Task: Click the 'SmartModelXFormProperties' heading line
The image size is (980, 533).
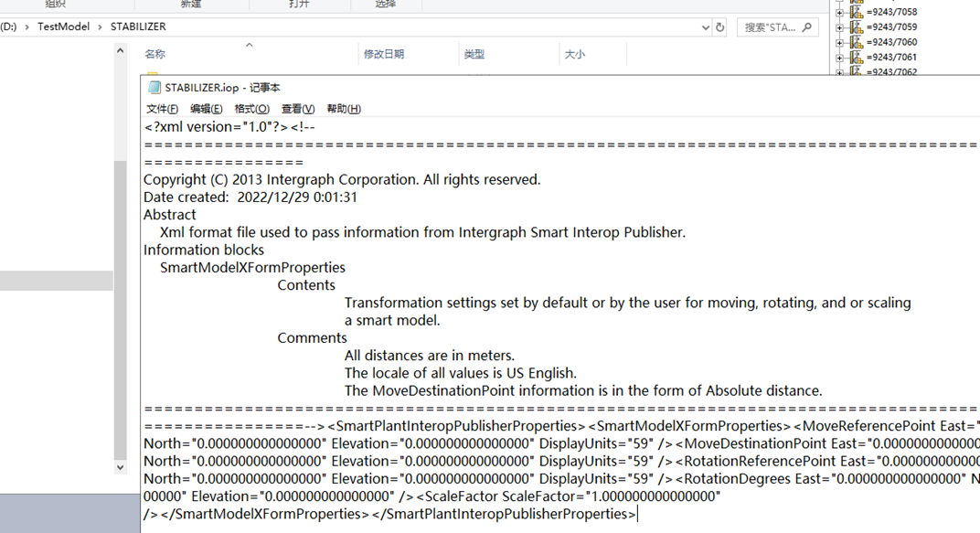Action: click(x=252, y=268)
